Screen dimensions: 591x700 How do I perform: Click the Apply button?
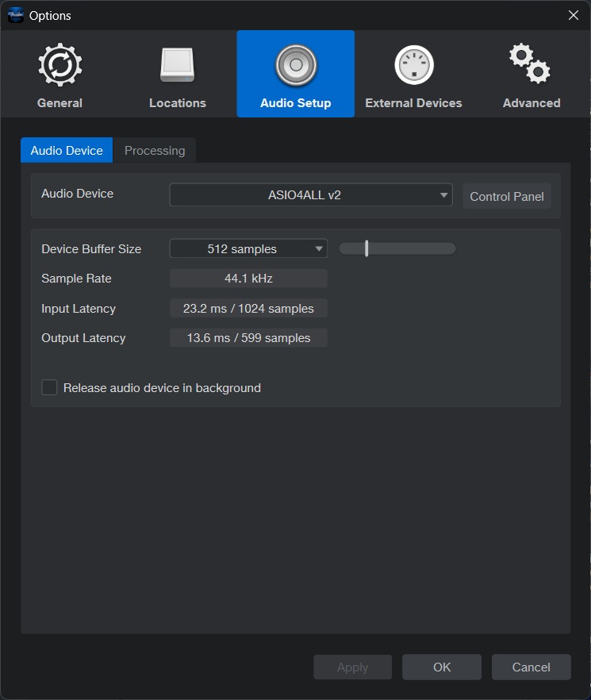coord(353,667)
